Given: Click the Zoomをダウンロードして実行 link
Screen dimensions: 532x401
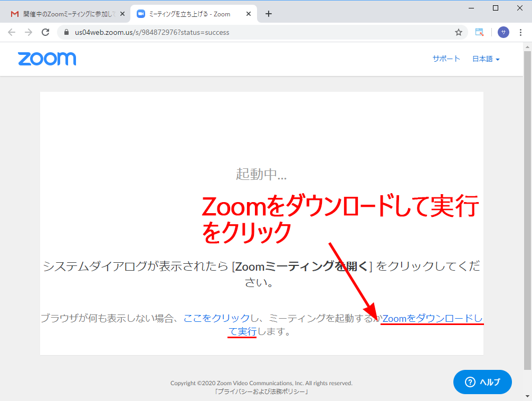Looking at the screenshot, I should [432, 318].
